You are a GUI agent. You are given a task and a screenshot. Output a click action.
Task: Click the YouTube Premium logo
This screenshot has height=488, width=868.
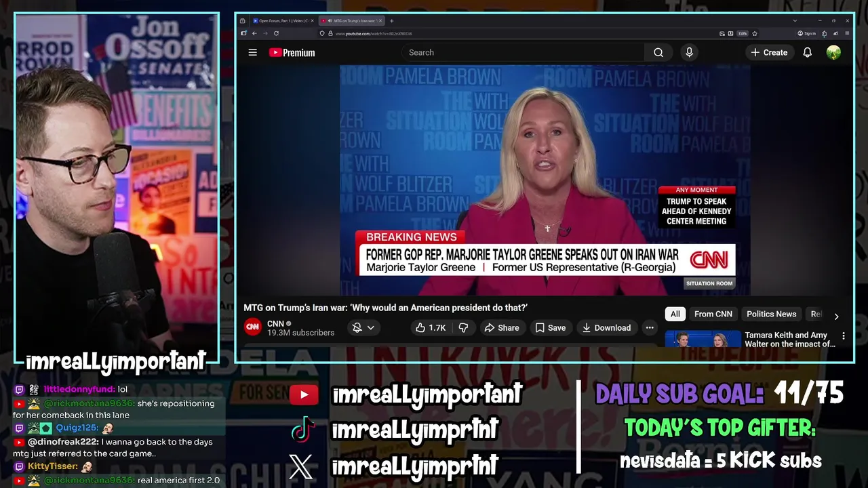tap(292, 52)
